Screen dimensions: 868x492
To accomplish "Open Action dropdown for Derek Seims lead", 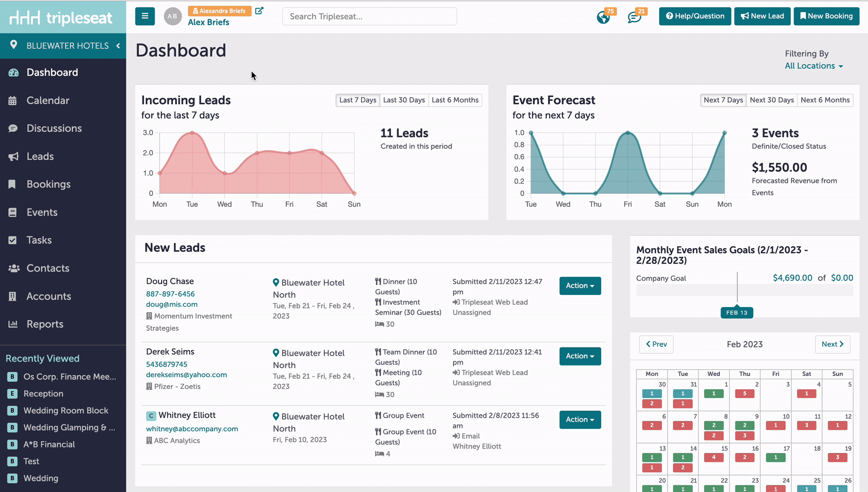I will pyautogui.click(x=580, y=356).
